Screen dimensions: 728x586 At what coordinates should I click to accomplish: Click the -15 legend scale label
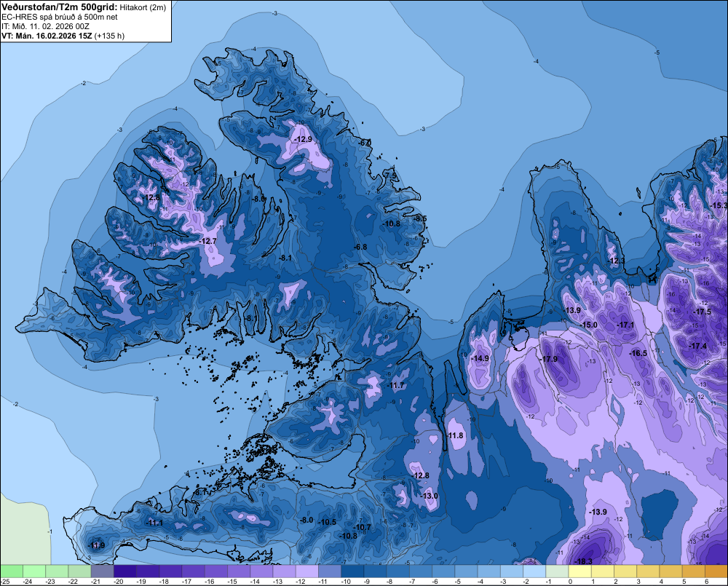pos(232,582)
